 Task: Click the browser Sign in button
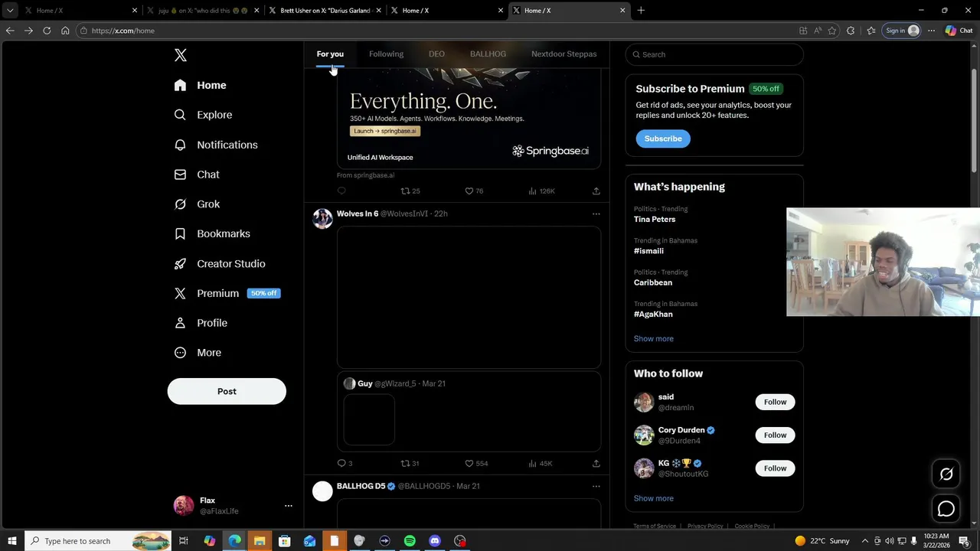click(x=902, y=31)
